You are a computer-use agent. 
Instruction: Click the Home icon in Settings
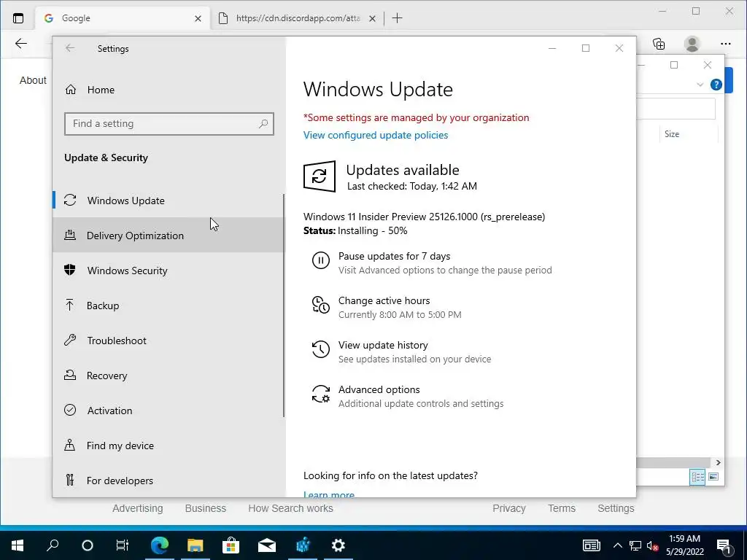71,90
